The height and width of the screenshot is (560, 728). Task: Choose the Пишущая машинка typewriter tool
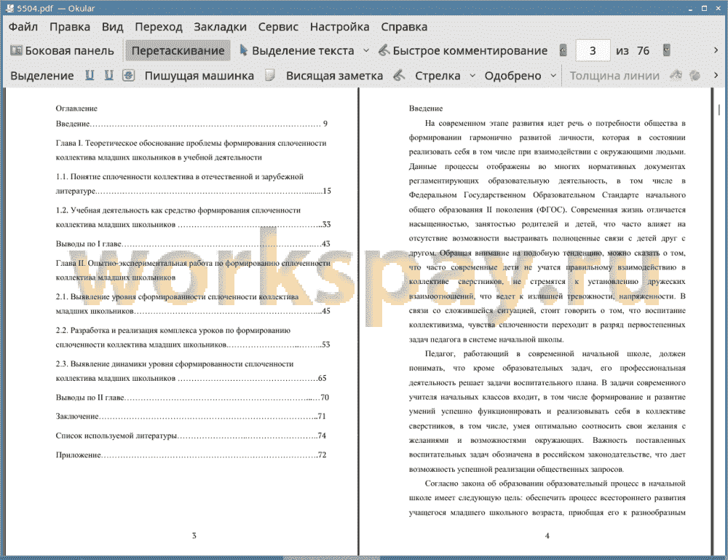[199, 76]
